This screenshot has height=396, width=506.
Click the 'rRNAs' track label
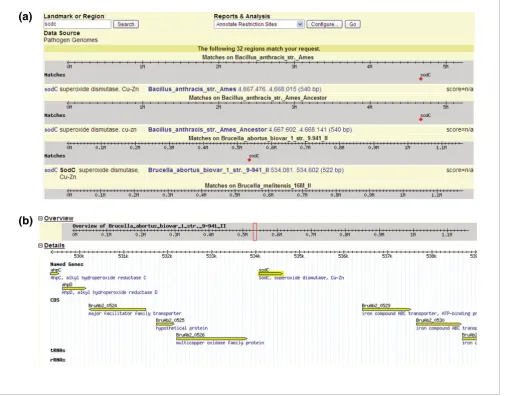pyautogui.click(x=58, y=360)
